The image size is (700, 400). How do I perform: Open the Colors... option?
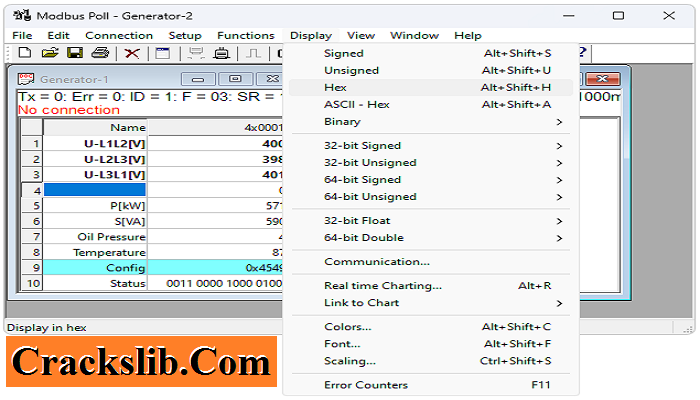431,327
